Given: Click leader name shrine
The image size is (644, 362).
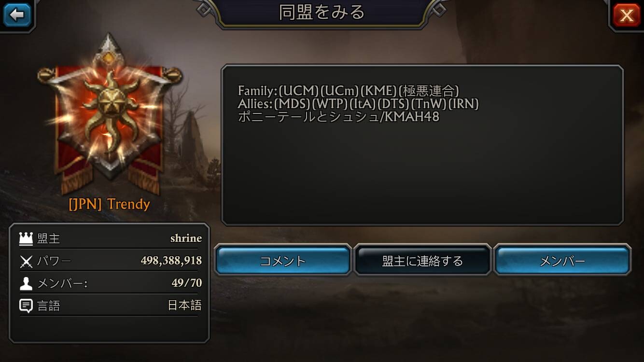Looking at the screenshot, I should [186, 238].
